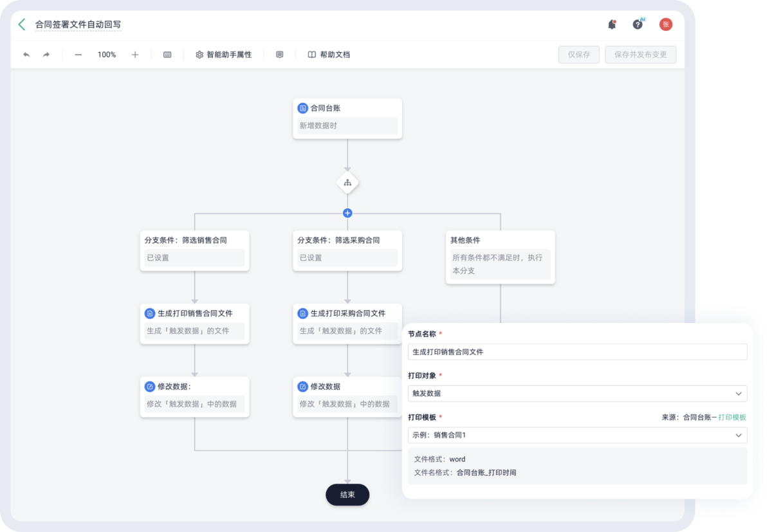Screen dimensions: 772x532
Task: Edit the title 合同签署文件自动回写
Action: point(78,25)
